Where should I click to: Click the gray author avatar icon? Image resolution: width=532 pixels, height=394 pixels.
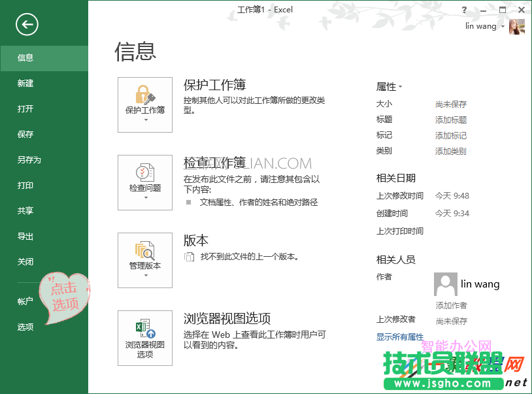[x=445, y=284]
